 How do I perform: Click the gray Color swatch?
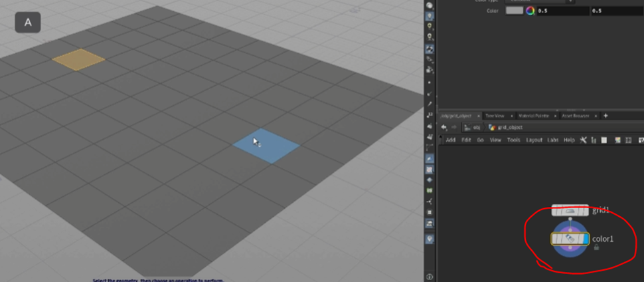coord(514,11)
